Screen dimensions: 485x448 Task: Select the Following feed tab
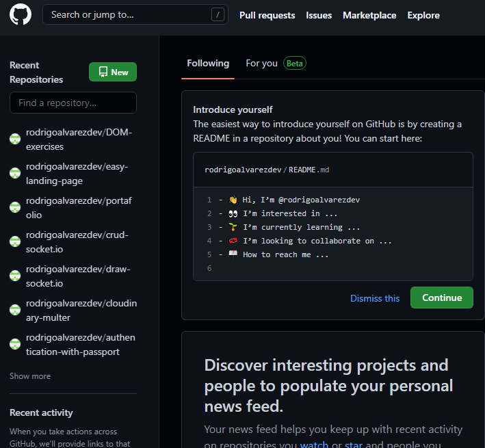click(x=208, y=64)
